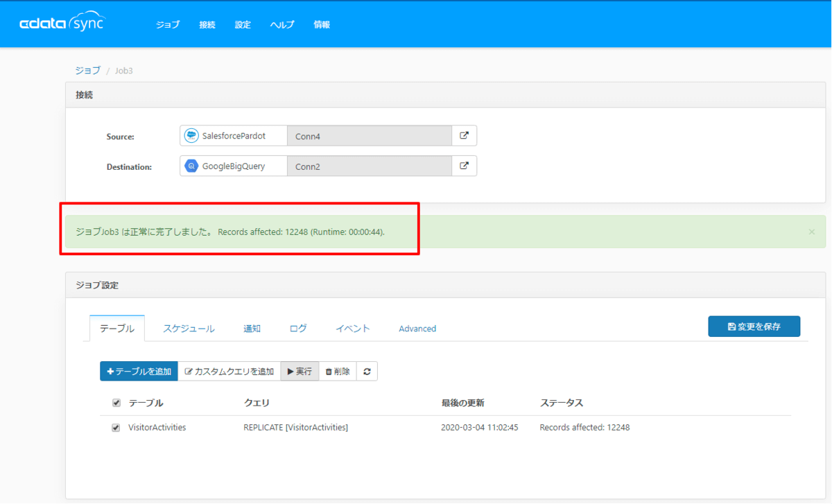Screen dimensions: 832x504
Task: Toggle the select-all テーブル header checkbox
Action: click(116, 403)
